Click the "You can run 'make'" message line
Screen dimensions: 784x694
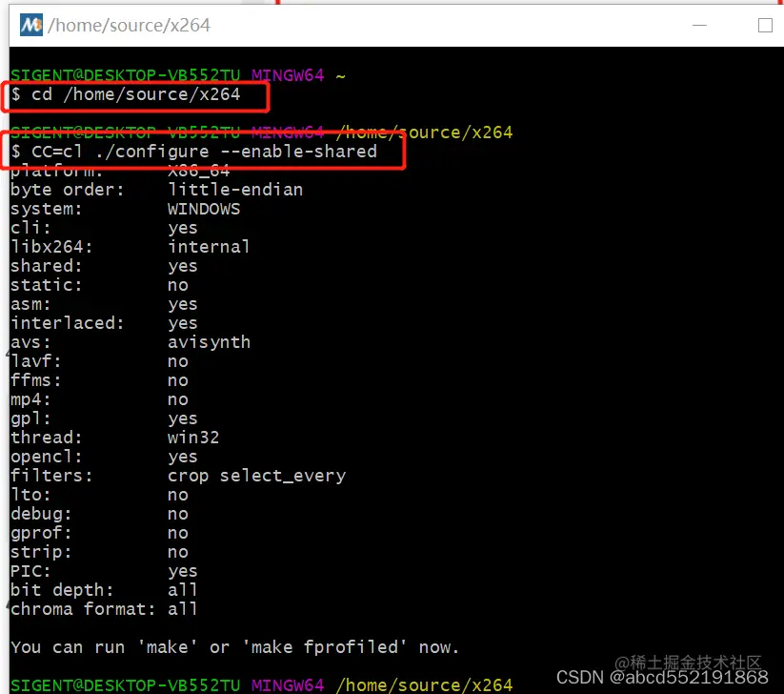[x=234, y=647]
